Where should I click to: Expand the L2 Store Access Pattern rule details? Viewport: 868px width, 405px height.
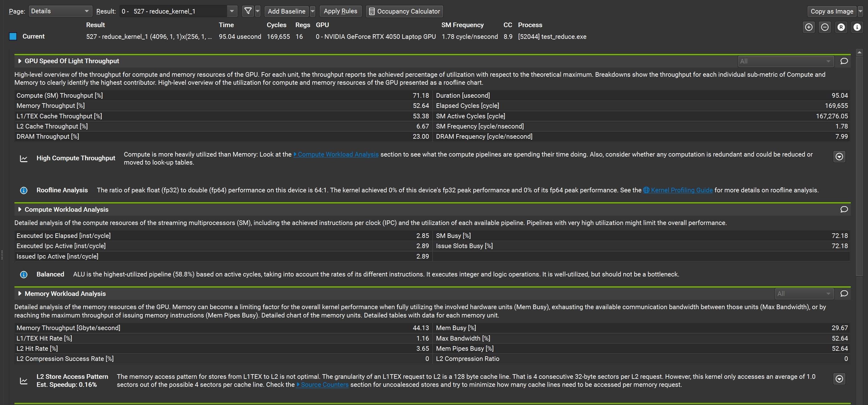pyautogui.click(x=839, y=379)
